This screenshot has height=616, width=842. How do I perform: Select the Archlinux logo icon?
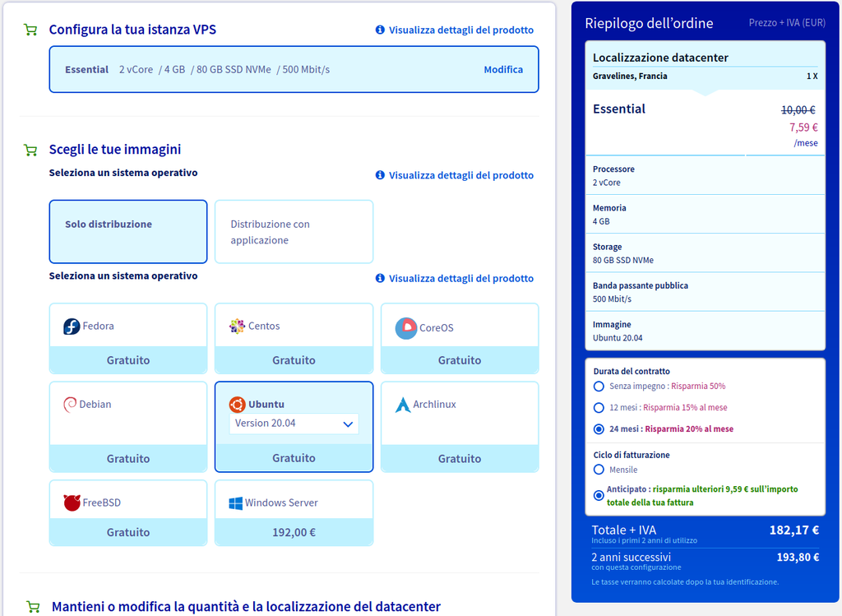click(x=402, y=405)
